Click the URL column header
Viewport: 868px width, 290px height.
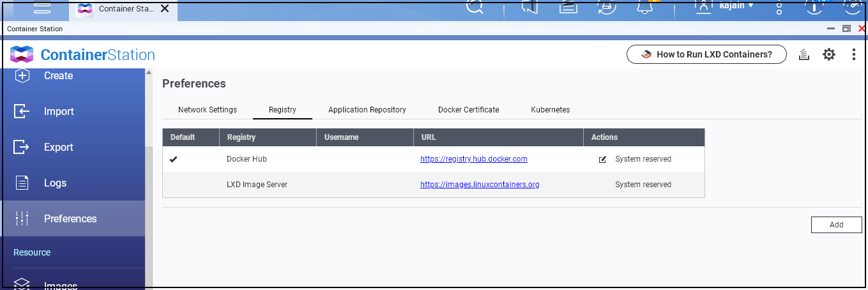tap(498, 137)
